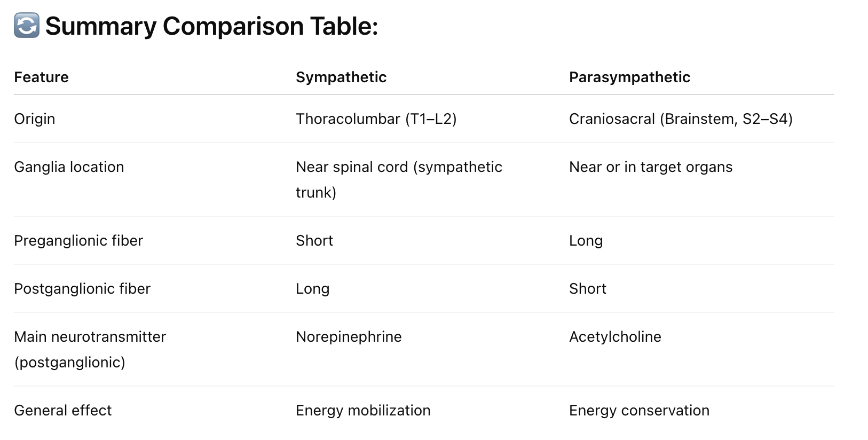Click the Norepinephrine cell

(x=349, y=337)
